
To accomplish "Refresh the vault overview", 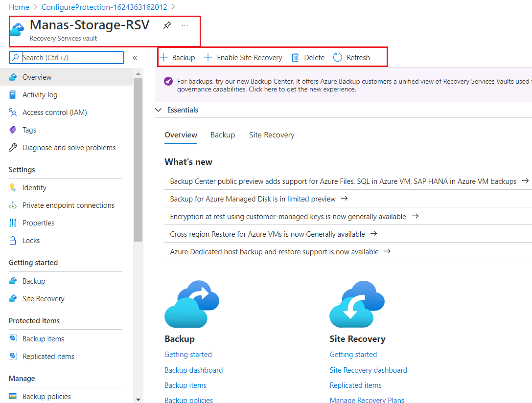I will 351,58.
